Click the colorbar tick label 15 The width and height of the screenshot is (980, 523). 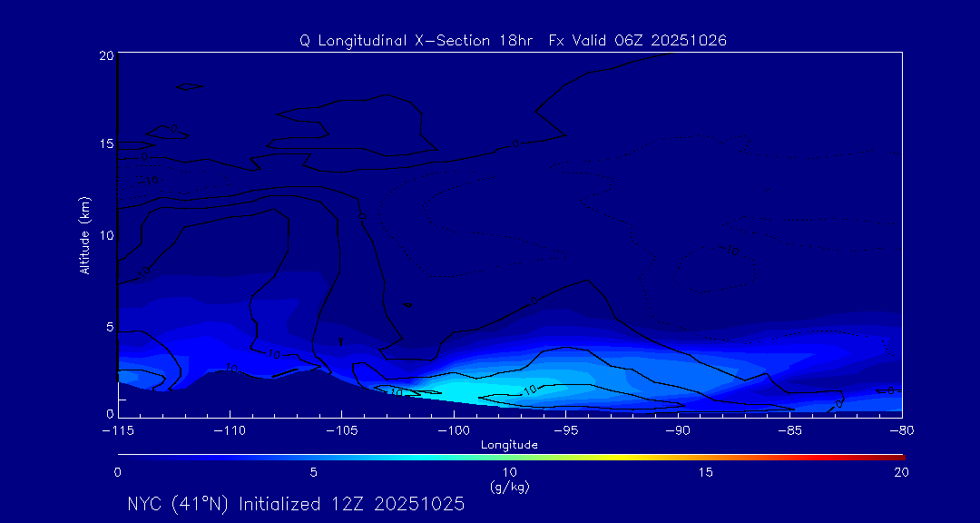[705, 472]
